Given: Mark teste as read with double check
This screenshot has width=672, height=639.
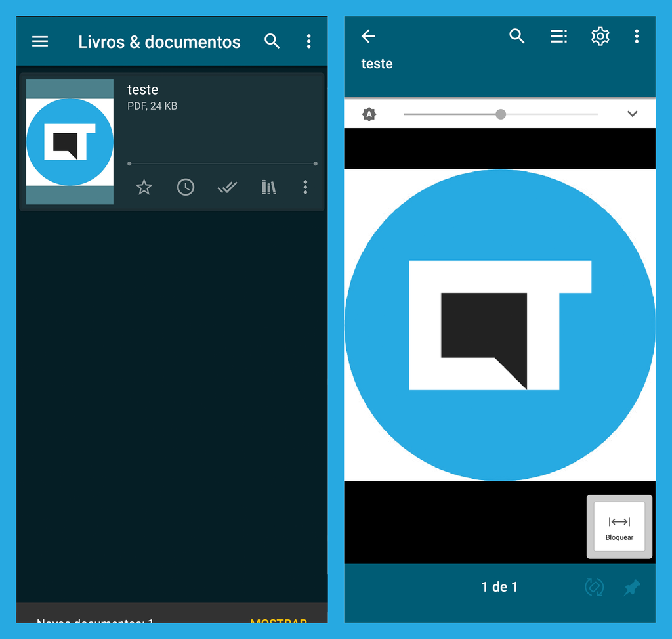Looking at the screenshot, I should [227, 187].
